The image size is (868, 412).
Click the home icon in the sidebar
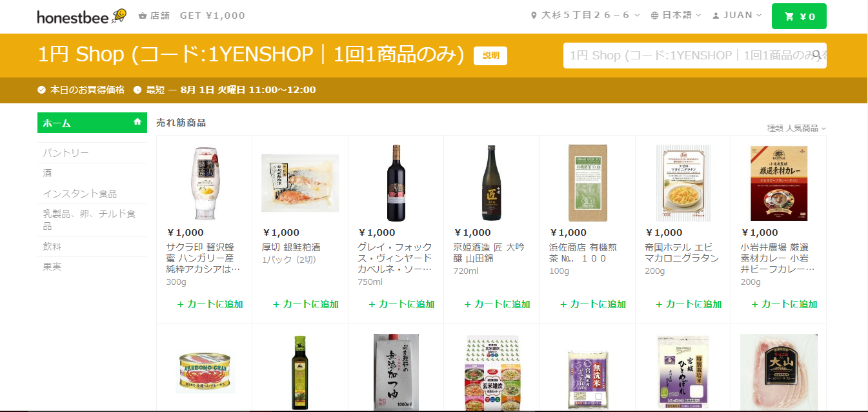tap(137, 121)
